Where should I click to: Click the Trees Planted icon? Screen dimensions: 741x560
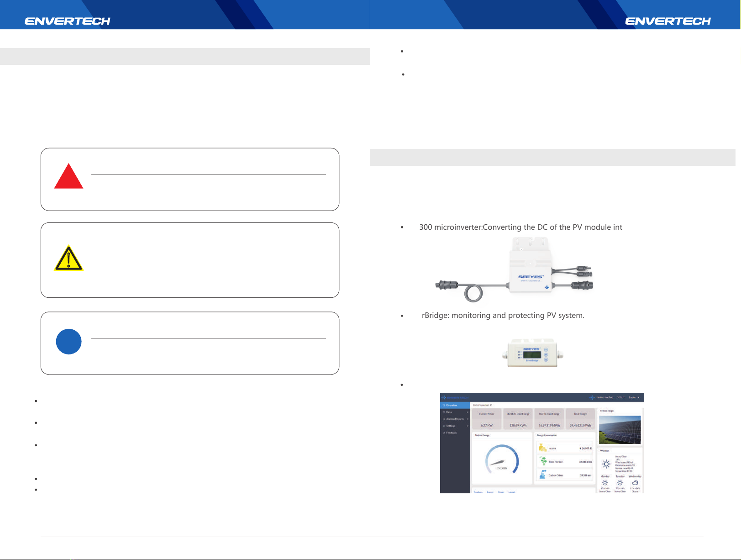tap(543, 461)
